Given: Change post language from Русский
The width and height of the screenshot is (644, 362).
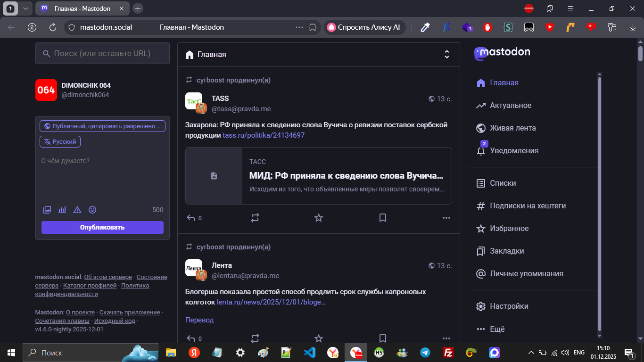Looking at the screenshot, I should coord(60,142).
